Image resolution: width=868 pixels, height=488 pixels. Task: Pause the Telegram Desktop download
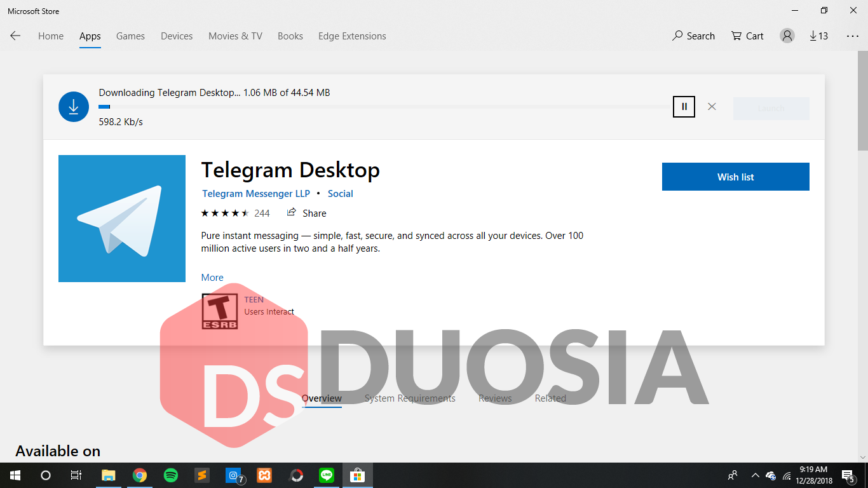(684, 107)
